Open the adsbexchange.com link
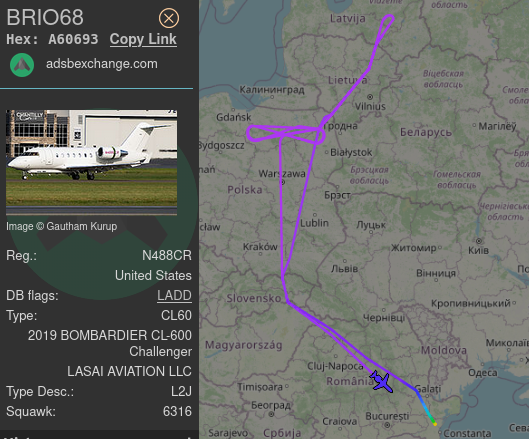Viewport: 529px width, 439px height. click(102, 64)
